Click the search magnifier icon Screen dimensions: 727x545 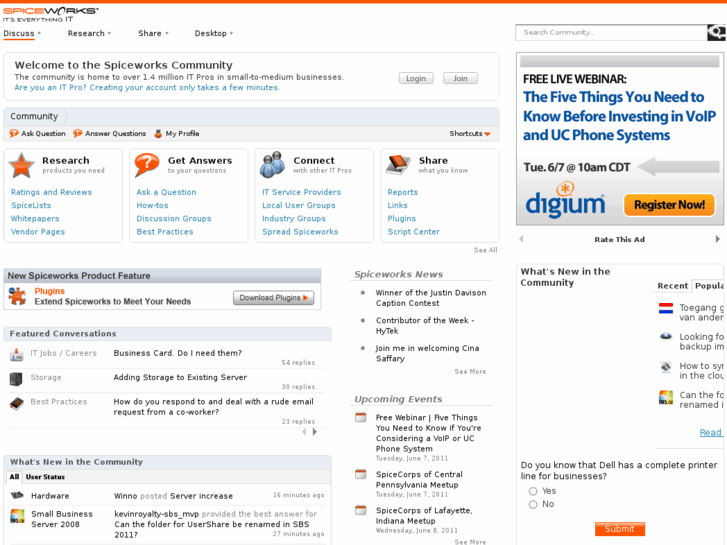click(x=716, y=32)
